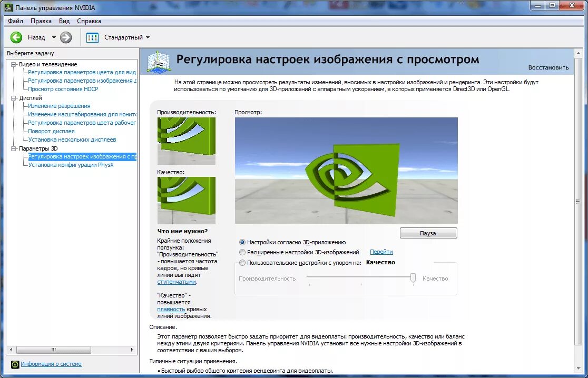Open Просмотр состояния HDCP
This screenshot has height=378, width=588.
pyautogui.click(x=63, y=89)
